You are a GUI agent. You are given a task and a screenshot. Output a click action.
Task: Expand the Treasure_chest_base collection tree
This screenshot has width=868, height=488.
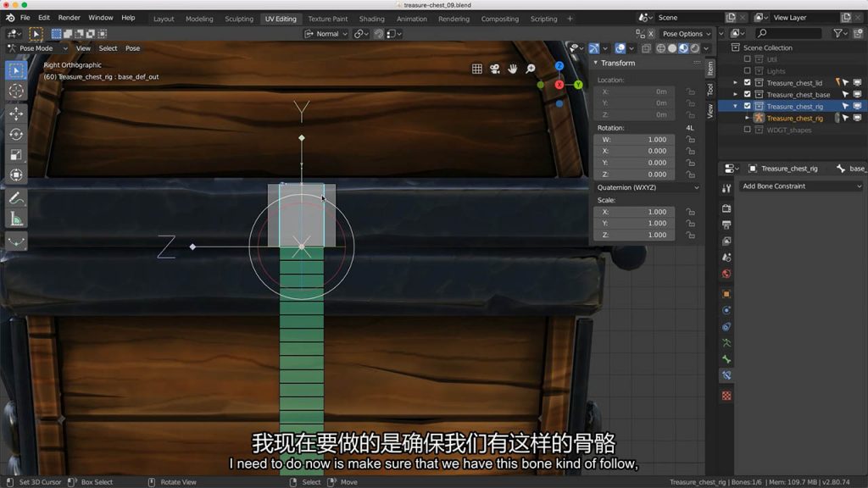[736, 95]
